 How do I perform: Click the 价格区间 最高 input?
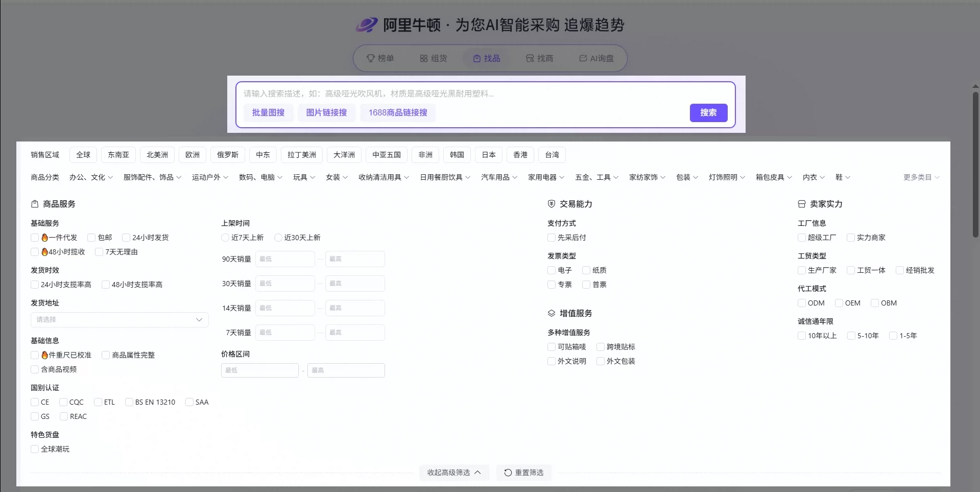click(x=346, y=370)
